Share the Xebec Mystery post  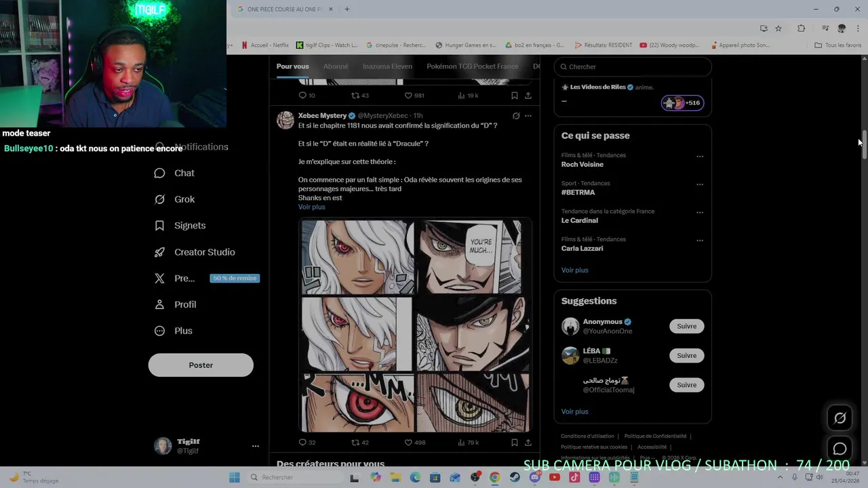(x=528, y=443)
